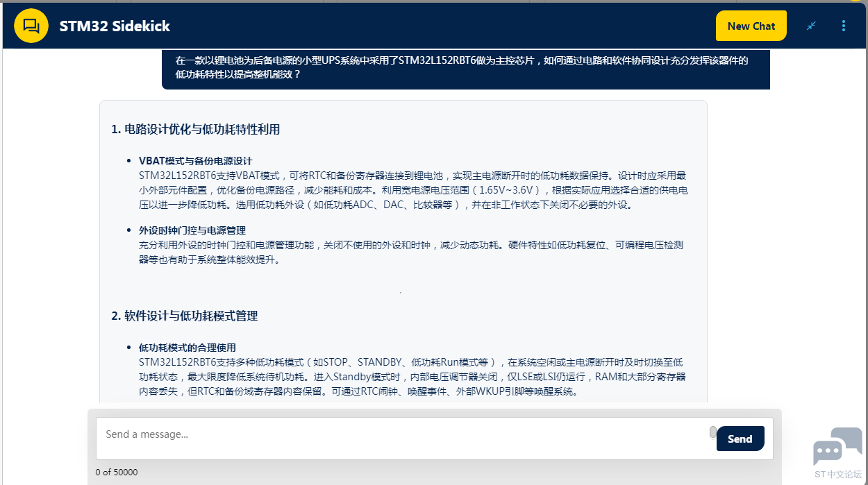Click the yellow STM32 Sidekick chat logo
The width and height of the screenshot is (868, 485).
click(x=31, y=26)
